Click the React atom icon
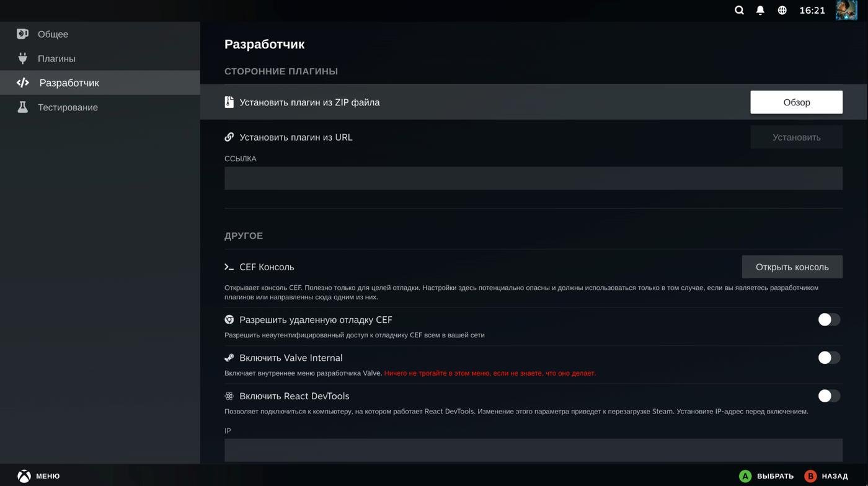 click(229, 396)
